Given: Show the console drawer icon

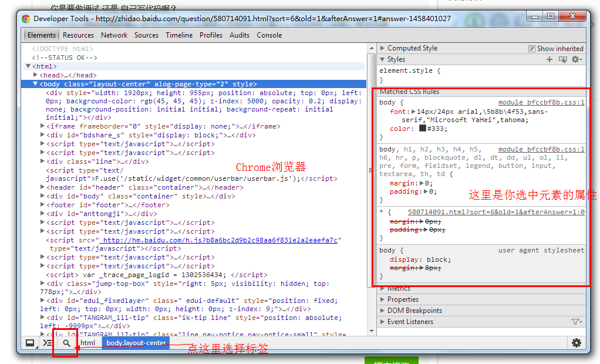Looking at the screenshot, I should pos(48,343).
